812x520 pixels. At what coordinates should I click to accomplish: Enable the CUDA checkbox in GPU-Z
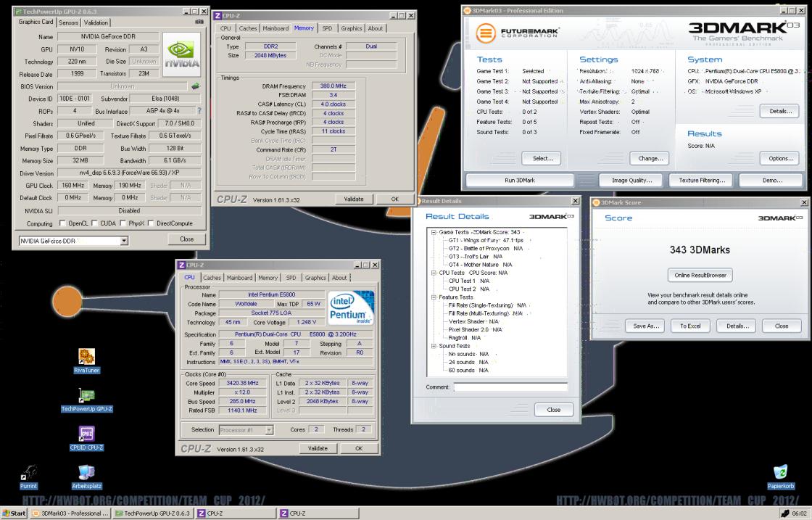pos(95,223)
